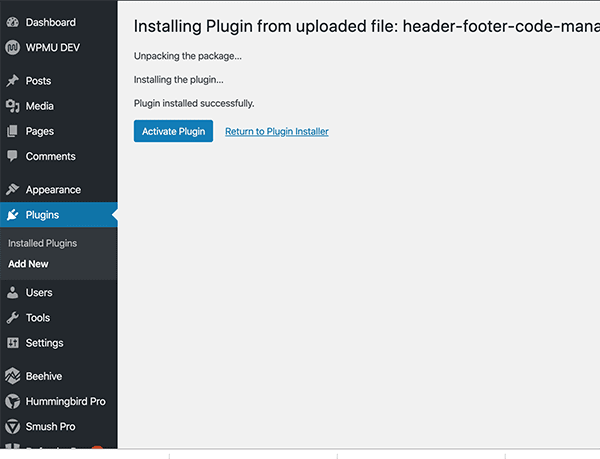The image size is (600, 459).
Task: Open the Hummingbird Pro menu entry
Action: (x=59, y=401)
